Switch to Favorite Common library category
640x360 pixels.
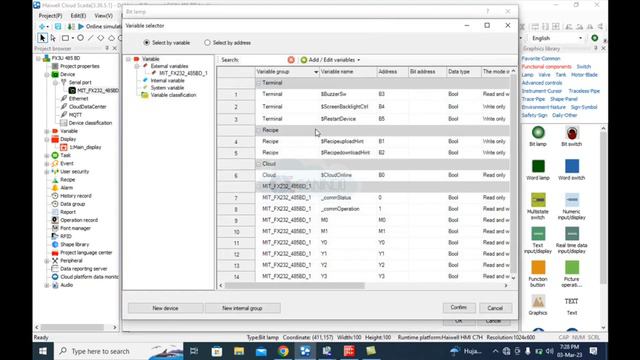coord(541,58)
